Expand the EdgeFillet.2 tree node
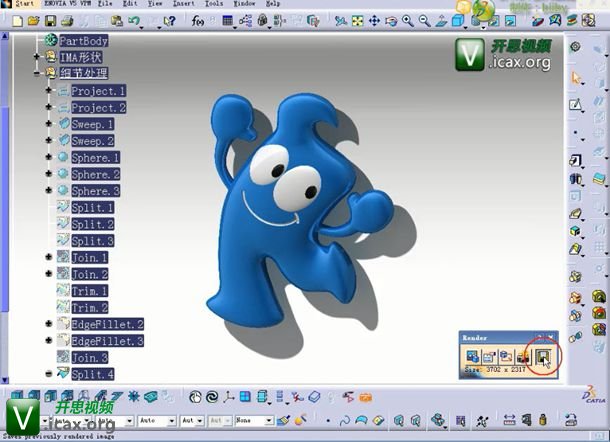 point(48,324)
